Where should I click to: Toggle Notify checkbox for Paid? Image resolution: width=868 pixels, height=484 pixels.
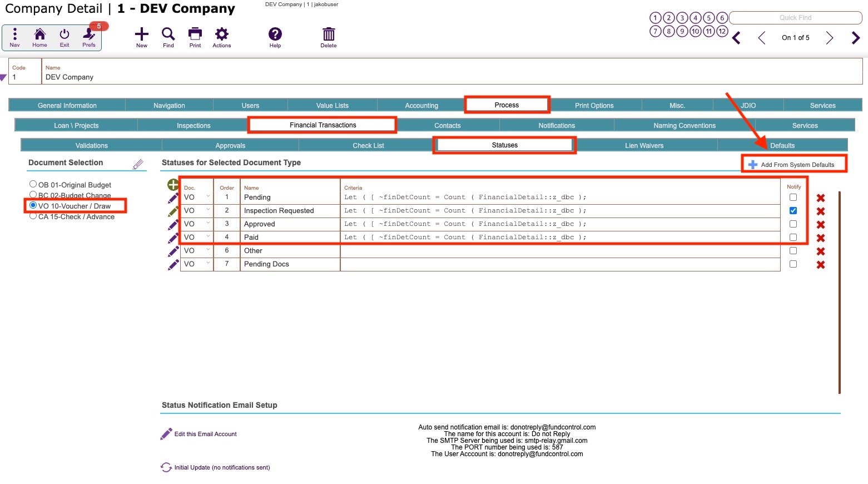tap(793, 237)
